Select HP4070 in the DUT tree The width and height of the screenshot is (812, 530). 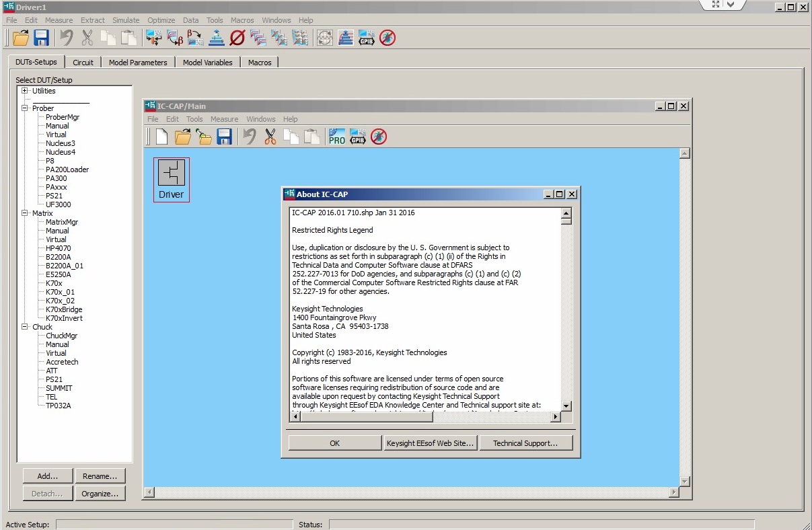[59, 248]
